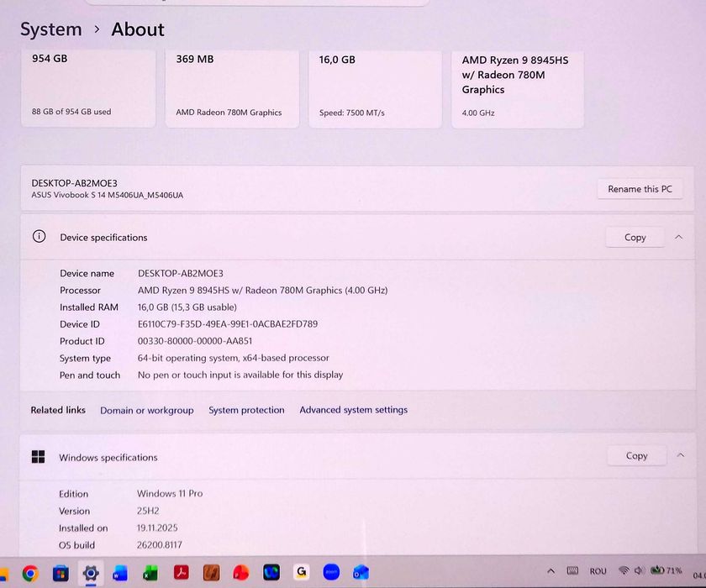This screenshot has width=706, height=588.
Task: Open Advanced system settings link
Action: point(354,409)
